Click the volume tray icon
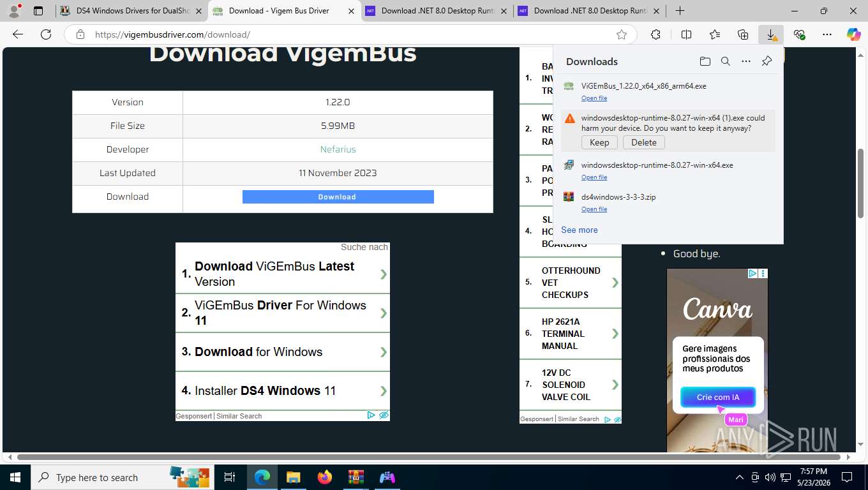The image size is (868, 490). (770, 477)
